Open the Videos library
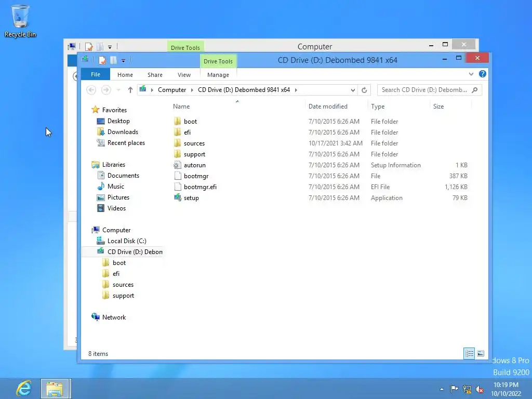 tap(116, 208)
